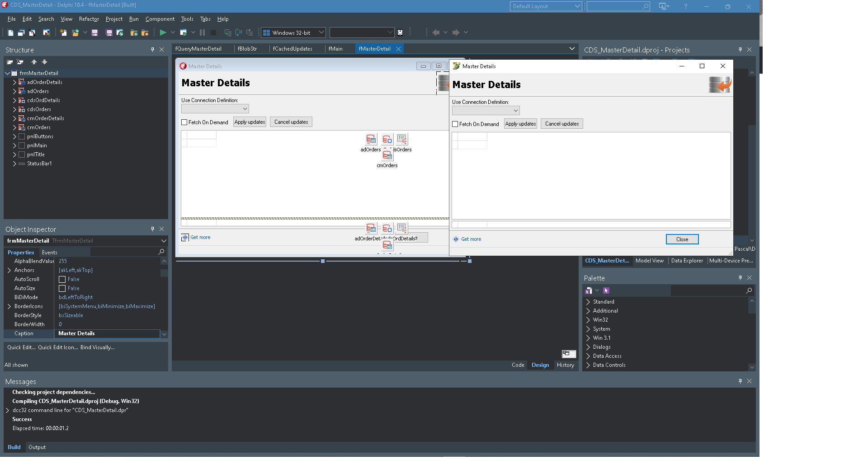Screen dimensions: 868x473
Task: Click the Object Inspector search magnifier
Action: (x=161, y=252)
